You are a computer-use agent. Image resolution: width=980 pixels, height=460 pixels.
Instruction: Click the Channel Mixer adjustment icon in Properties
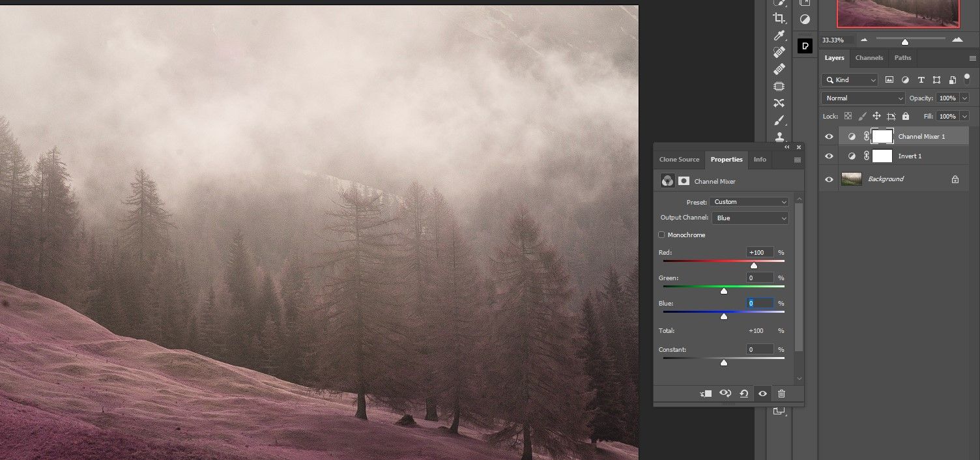coord(667,181)
